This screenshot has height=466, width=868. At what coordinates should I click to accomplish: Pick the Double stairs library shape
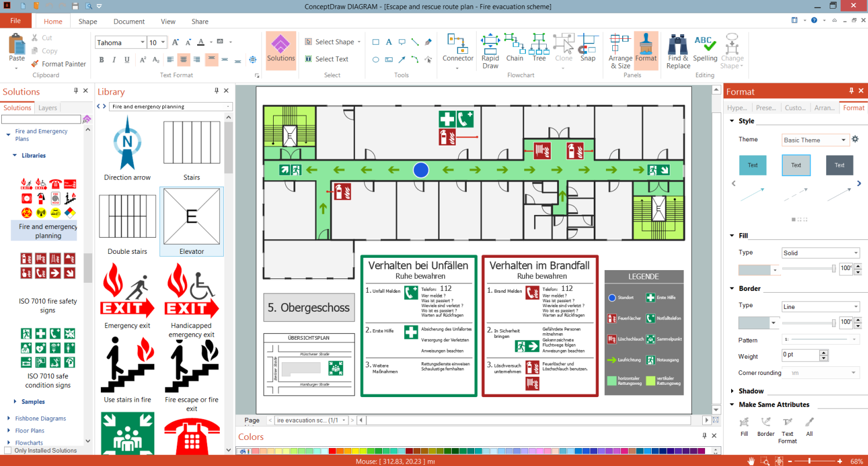(127, 224)
